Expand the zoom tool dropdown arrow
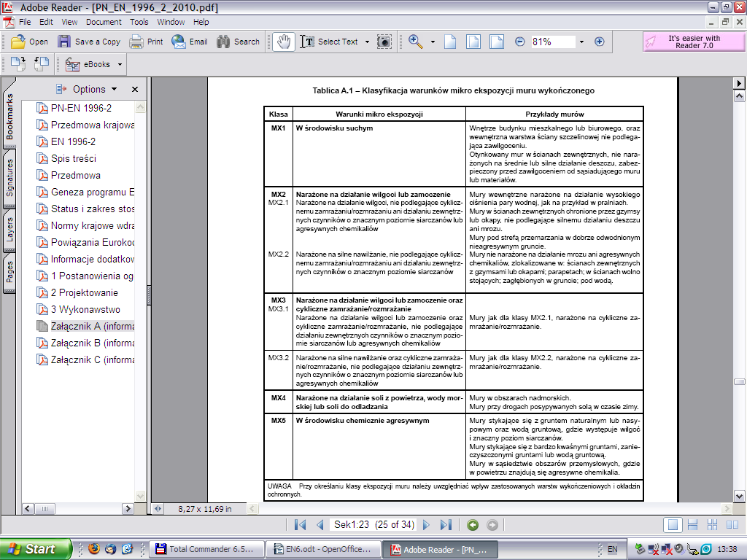The height and width of the screenshot is (560, 747). pos(433,42)
